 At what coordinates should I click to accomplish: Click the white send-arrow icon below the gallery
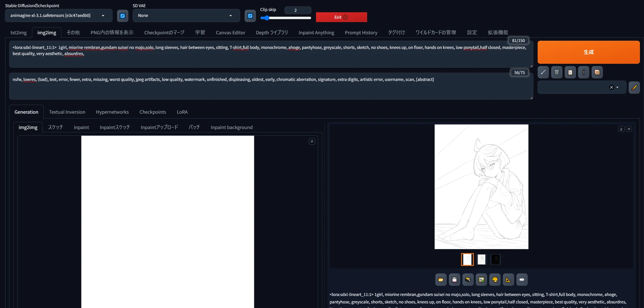[x=522, y=279]
